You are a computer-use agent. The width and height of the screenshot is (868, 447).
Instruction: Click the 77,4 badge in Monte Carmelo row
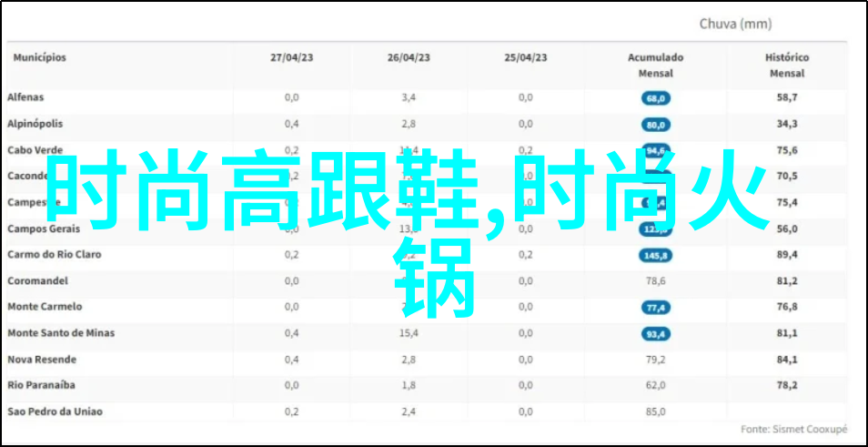(x=655, y=308)
